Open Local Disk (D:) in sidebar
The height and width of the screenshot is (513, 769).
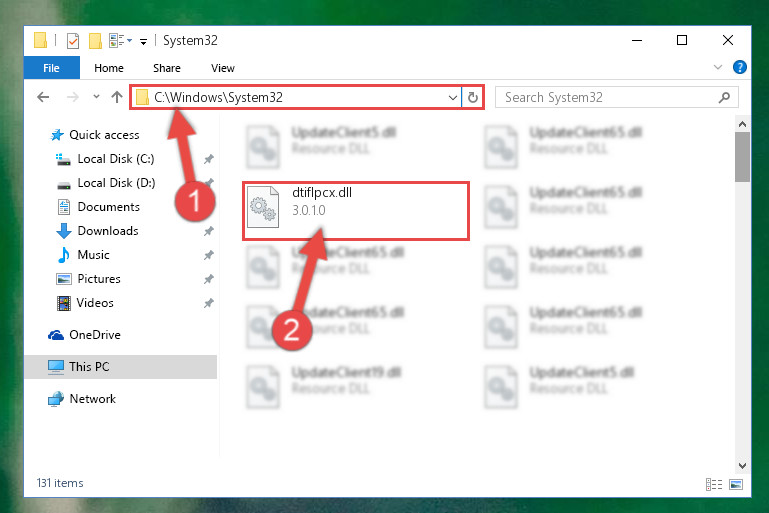[x=116, y=183]
